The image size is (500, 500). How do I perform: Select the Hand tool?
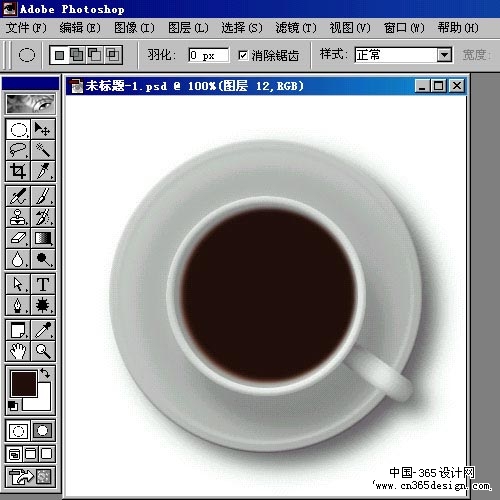coord(18,351)
